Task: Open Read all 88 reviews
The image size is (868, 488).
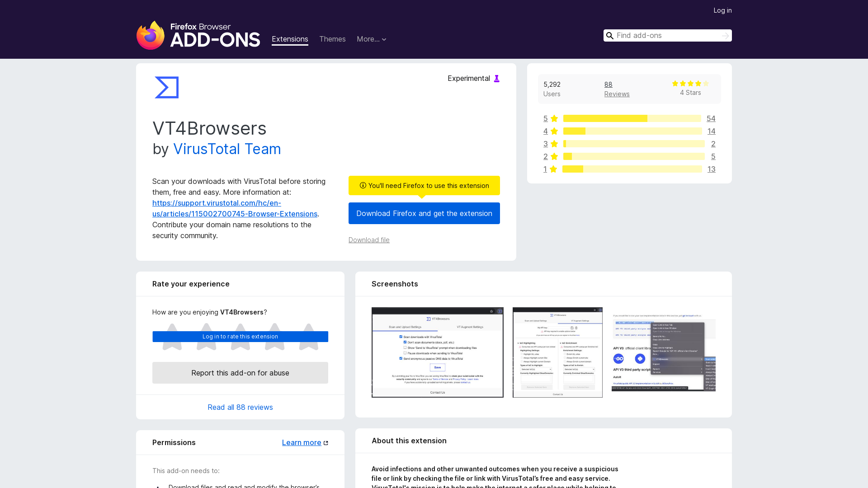Action: pyautogui.click(x=240, y=407)
